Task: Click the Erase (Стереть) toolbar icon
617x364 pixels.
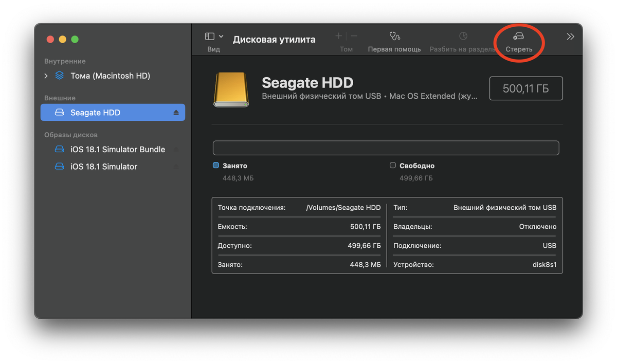Action: [518, 37]
